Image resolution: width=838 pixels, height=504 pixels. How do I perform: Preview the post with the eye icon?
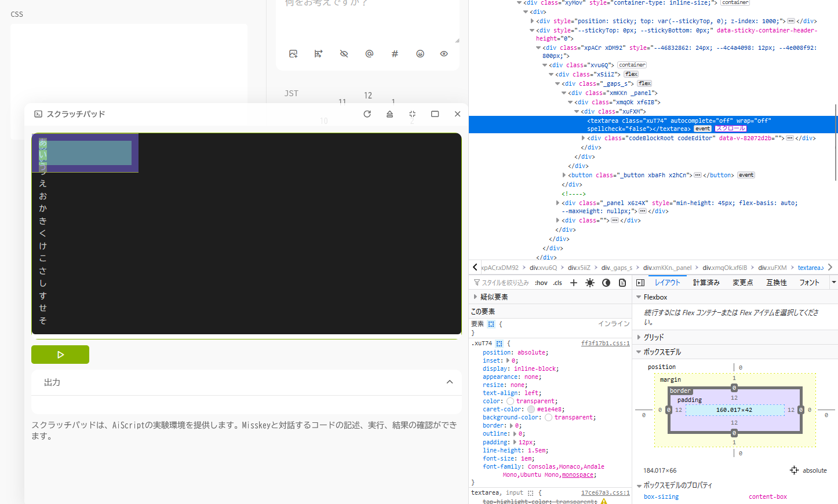[443, 53]
